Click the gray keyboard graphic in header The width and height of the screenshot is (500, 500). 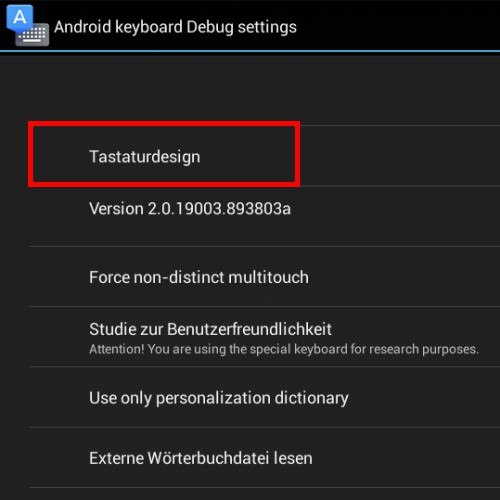click(33, 35)
